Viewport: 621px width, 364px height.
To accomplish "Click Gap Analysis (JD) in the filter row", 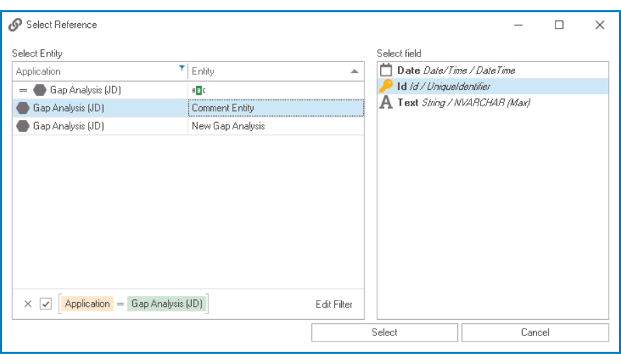I will pos(85,90).
